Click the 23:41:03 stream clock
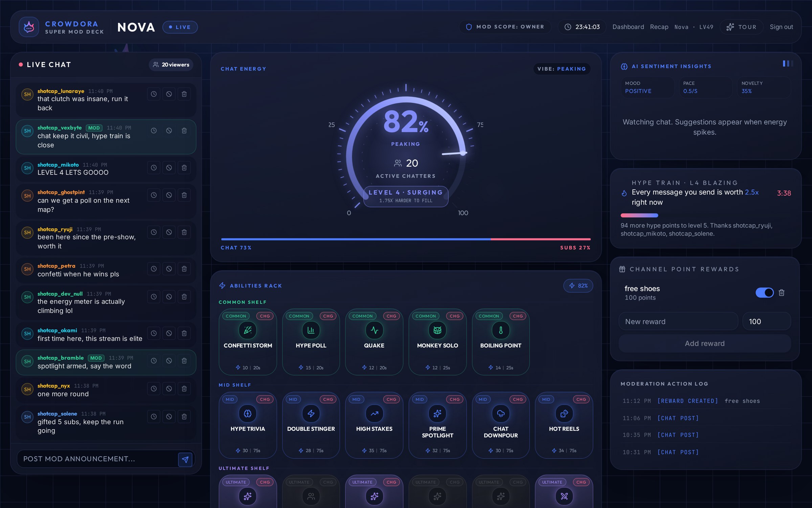Screen dimensions: 812x508 [x=582, y=27]
